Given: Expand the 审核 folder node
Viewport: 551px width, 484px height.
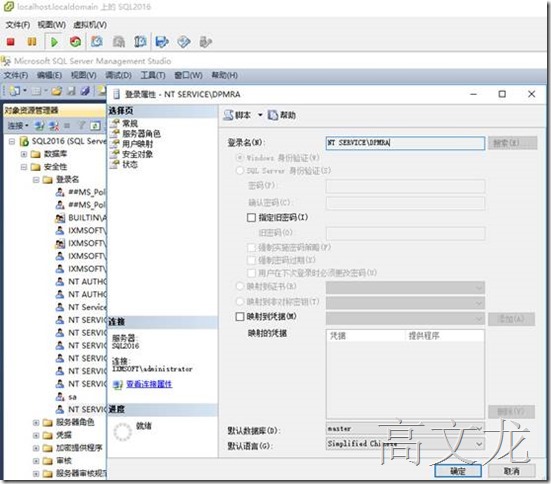Looking at the screenshot, I should click(36, 461).
